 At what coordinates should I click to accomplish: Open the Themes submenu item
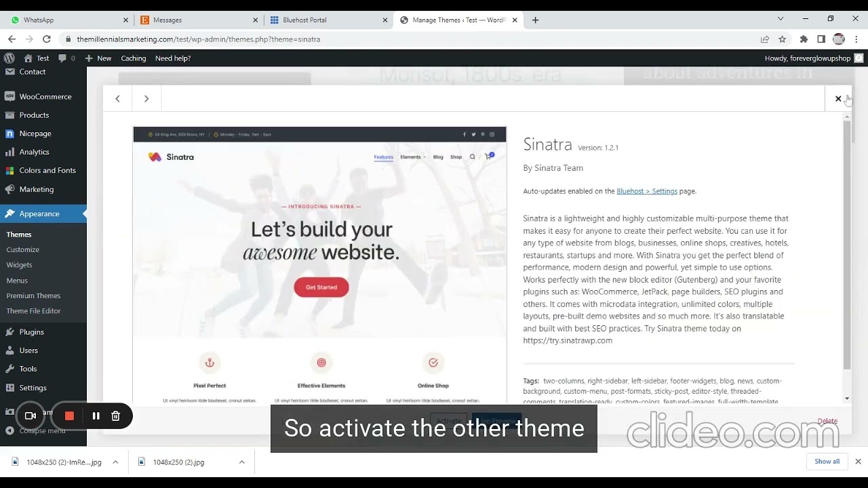[19, 235]
